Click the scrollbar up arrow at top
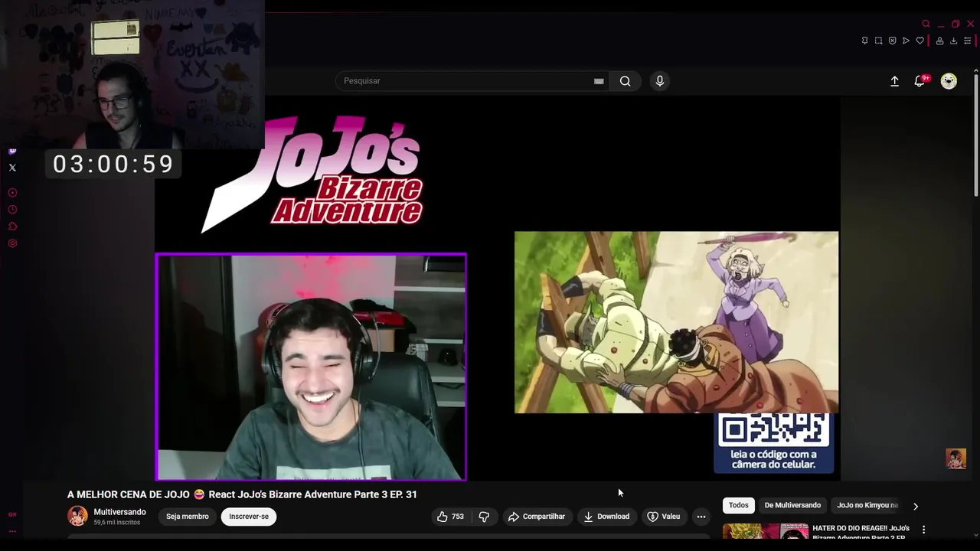The width and height of the screenshot is (980, 551). [x=975, y=70]
